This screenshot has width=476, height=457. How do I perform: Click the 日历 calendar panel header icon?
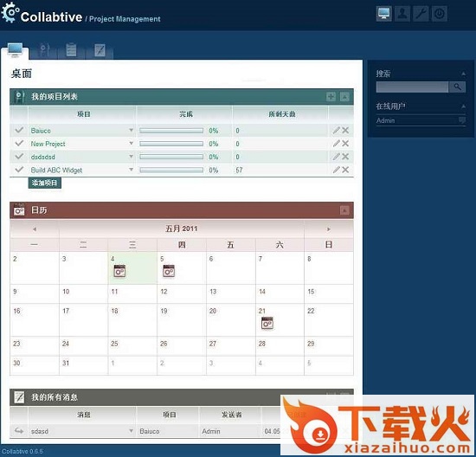click(x=19, y=210)
